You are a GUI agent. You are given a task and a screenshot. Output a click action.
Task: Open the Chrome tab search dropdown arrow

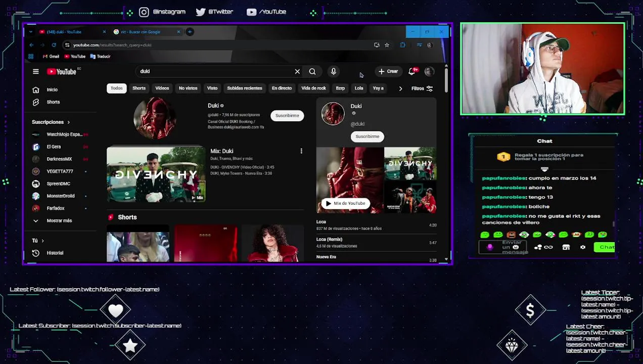tap(31, 32)
